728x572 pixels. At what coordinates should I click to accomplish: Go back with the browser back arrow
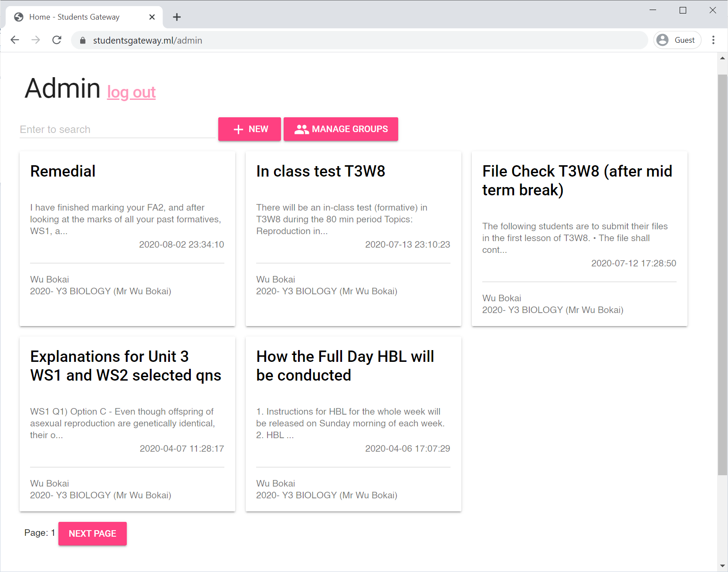(x=15, y=40)
